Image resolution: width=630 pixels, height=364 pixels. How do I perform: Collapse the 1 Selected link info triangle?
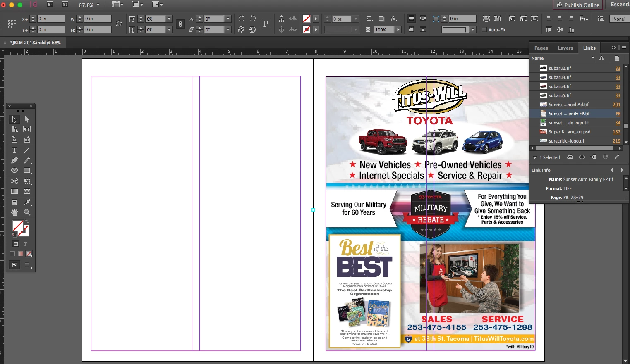[x=534, y=157]
